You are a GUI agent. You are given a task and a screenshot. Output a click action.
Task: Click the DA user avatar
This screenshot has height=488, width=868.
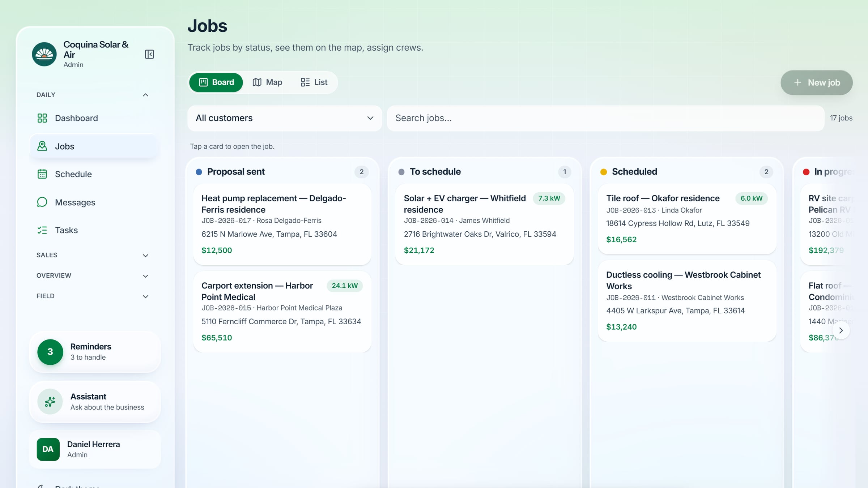pyautogui.click(x=48, y=449)
